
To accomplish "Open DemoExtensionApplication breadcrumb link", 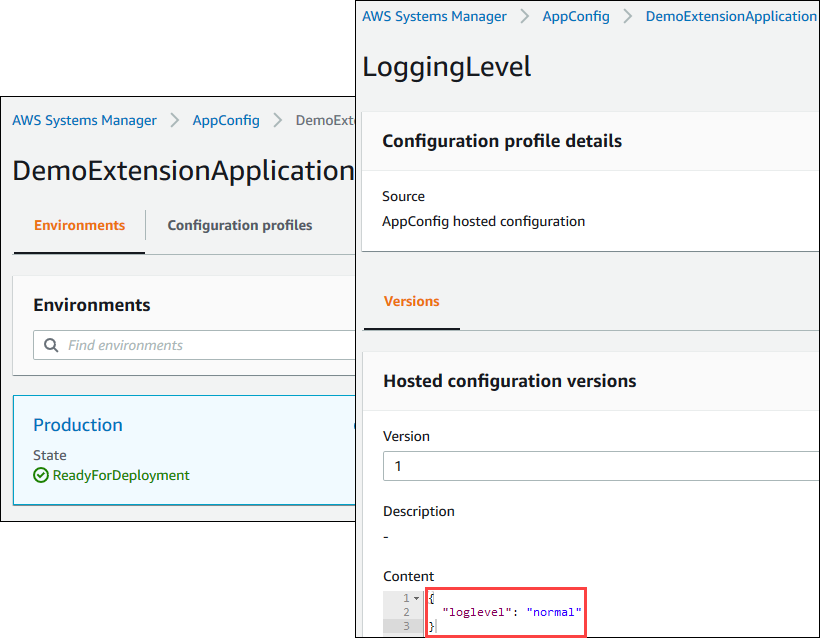I will [731, 16].
